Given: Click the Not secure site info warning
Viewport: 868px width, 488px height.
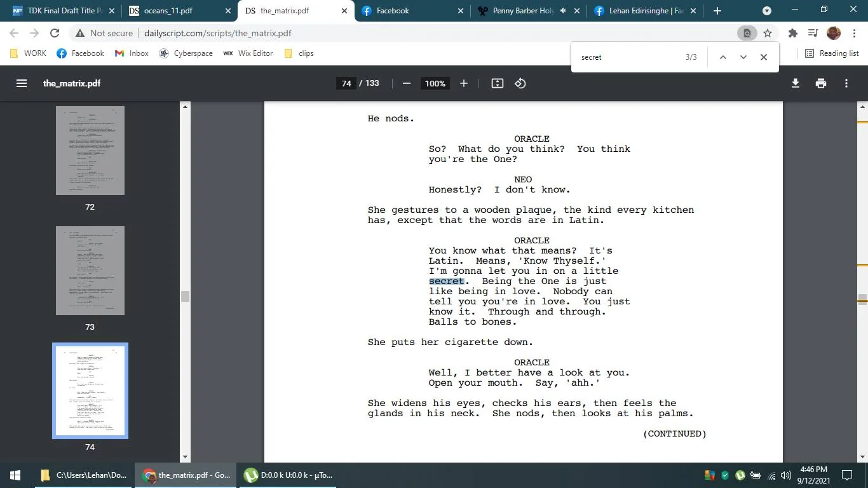Looking at the screenshot, I should (105, 33).
